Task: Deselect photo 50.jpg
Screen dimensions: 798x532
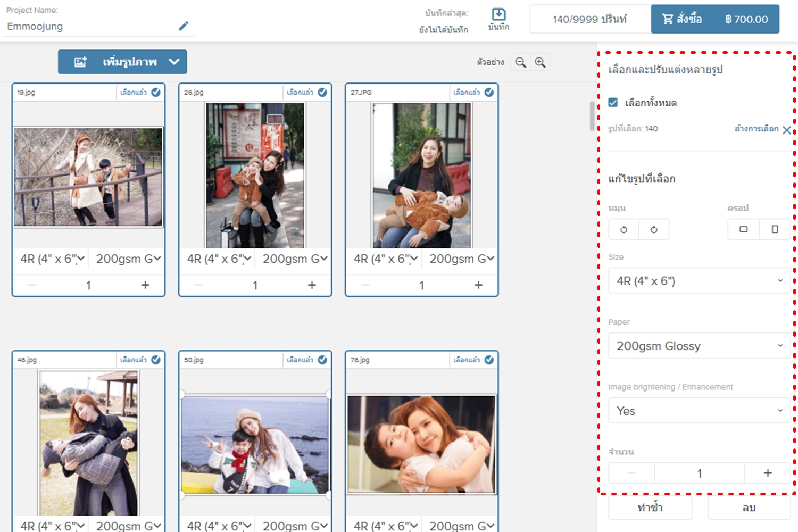Action: click(307, 360)
